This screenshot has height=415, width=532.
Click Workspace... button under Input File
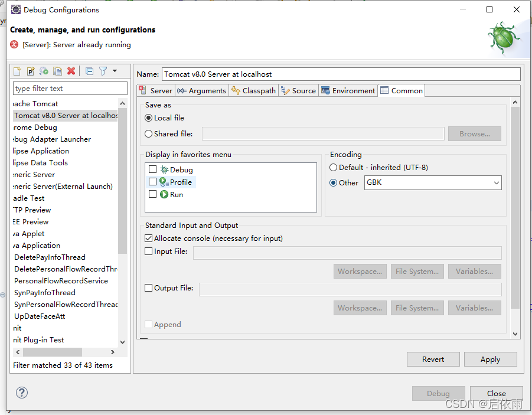tap(360, 271)
